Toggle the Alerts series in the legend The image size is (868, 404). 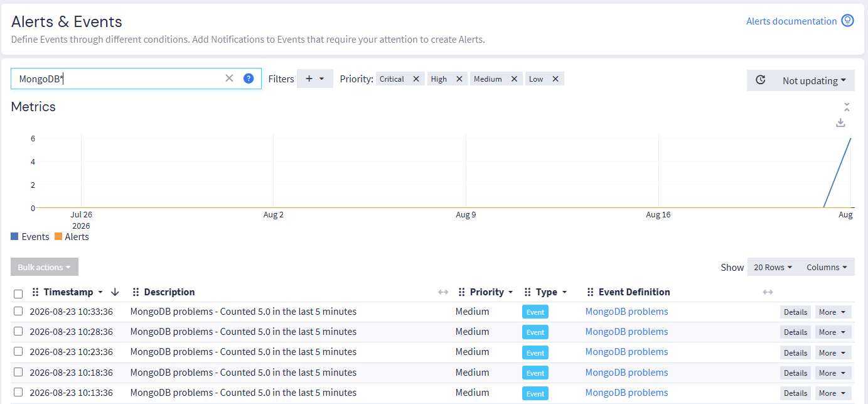(x=72, y=237)
